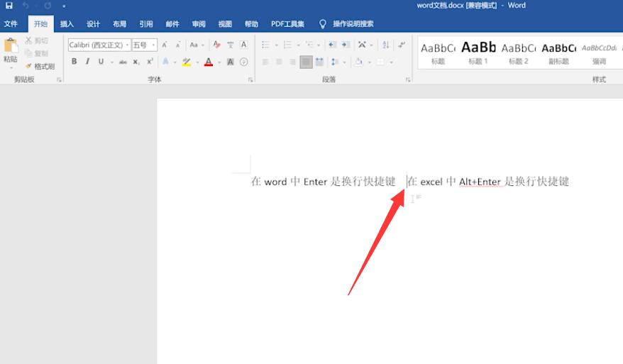The width and height of the screenshot is (623, 364).
Task: Align text left
Action: 265,62
